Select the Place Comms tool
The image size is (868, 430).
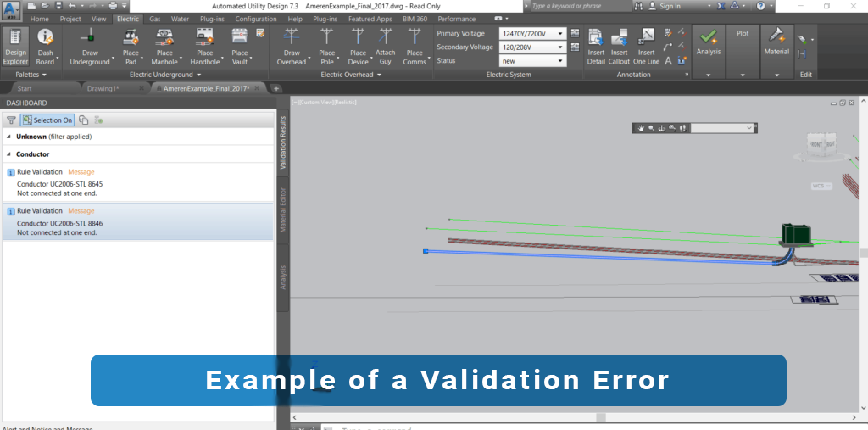[415, 47]
